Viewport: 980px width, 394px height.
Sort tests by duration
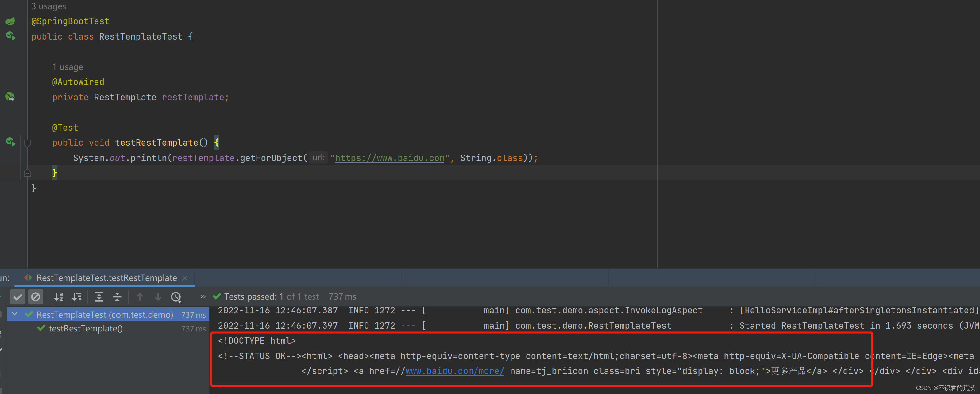[77, 296]
